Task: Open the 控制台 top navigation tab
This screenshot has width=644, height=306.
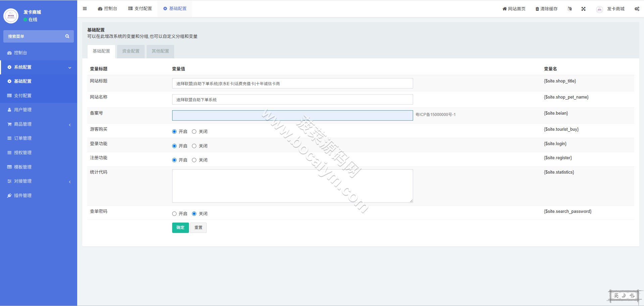Action: [107, 9]
